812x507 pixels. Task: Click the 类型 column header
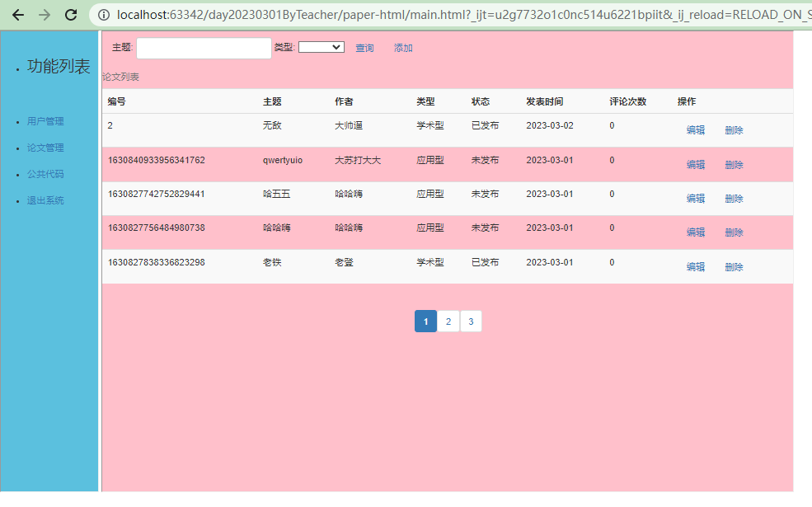click(x=425, y=101)
